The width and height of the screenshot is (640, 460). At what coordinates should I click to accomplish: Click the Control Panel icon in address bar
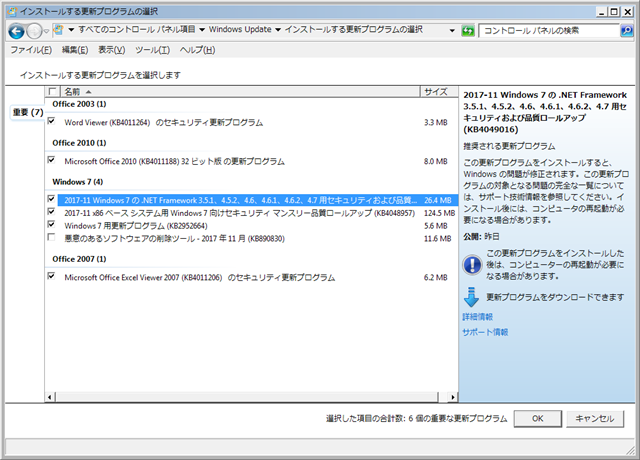coord(59,30)
